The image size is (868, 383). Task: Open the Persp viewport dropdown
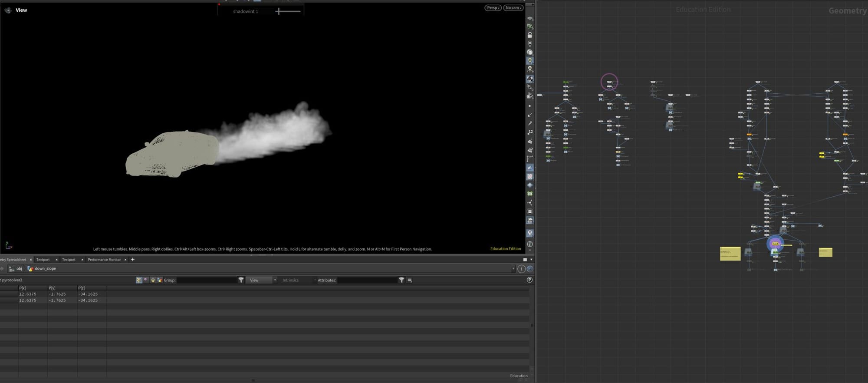(x=493, y=8)
